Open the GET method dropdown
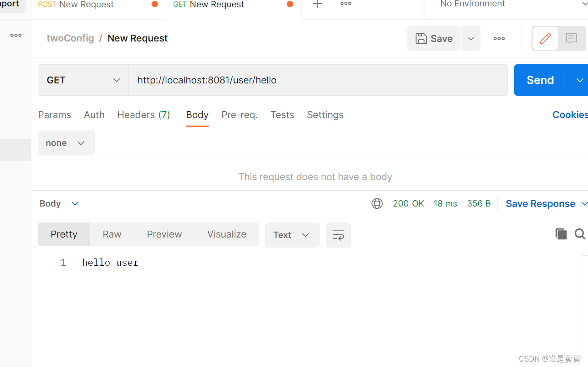This screenshot has width=588, height=367. pyautogui.click(x=83, y=80)
